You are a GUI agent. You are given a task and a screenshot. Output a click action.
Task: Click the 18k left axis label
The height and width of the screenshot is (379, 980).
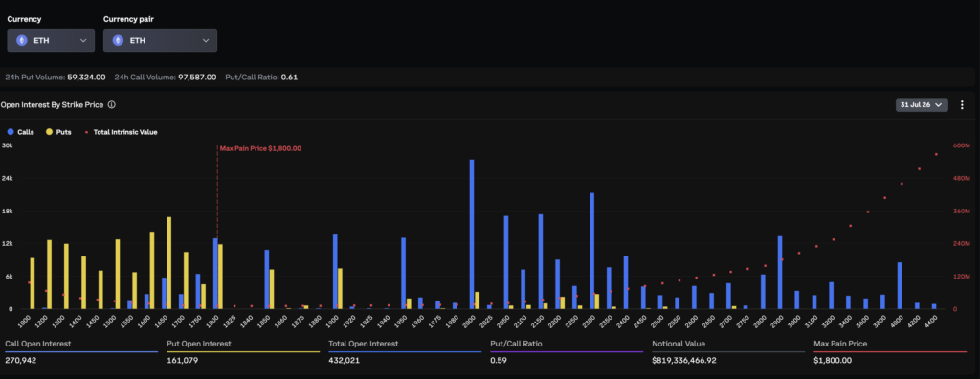click(8, 211)
